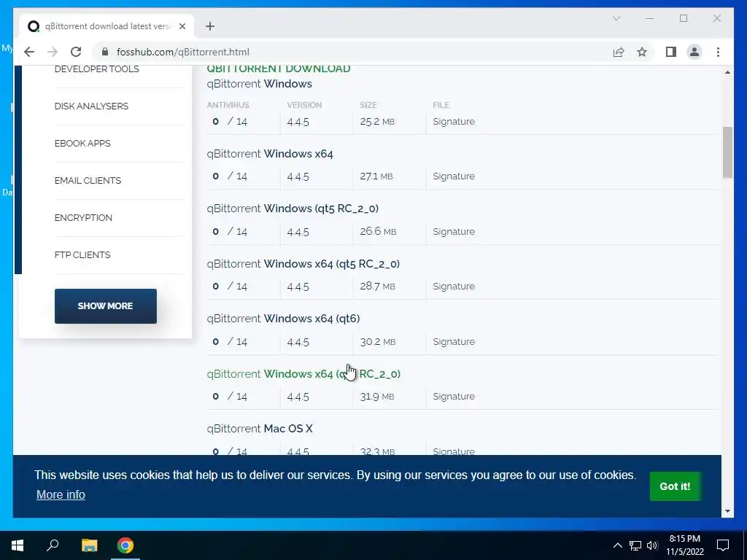Open the taskbar clock and date
Viewport: 747px width, 560px height.
pyautogui.click(x=684, y=545)
